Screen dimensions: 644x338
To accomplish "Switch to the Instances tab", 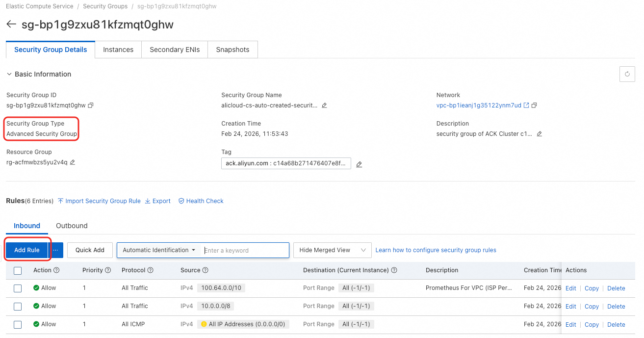I will click(118, 50).
